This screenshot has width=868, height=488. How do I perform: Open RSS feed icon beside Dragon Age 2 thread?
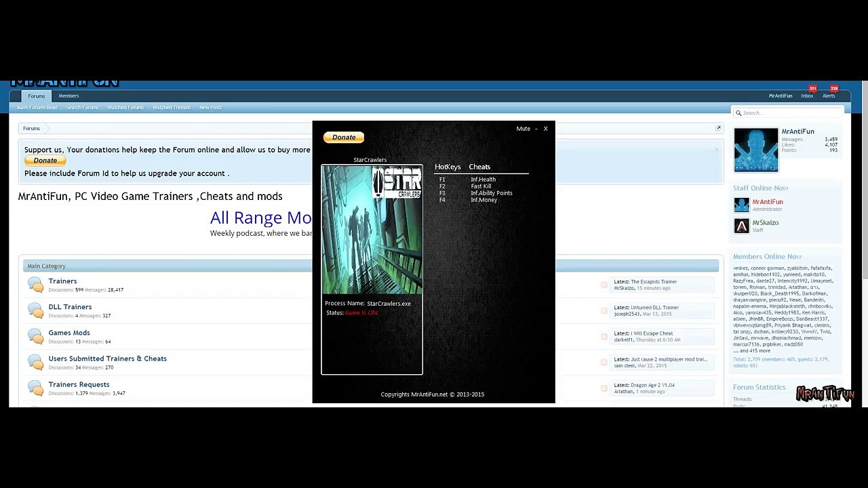604,388
